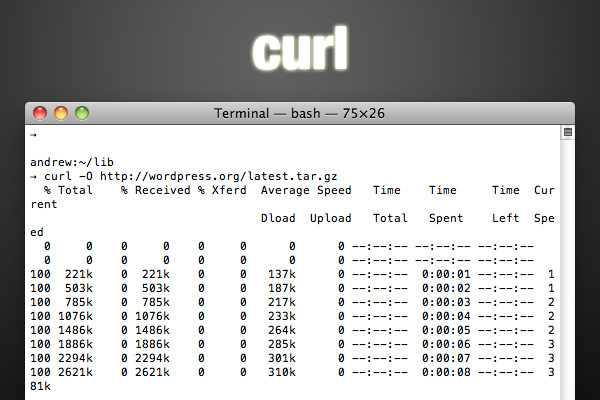
Task: Click the split pane icon above scrollbar
Action: click(568, 132)
